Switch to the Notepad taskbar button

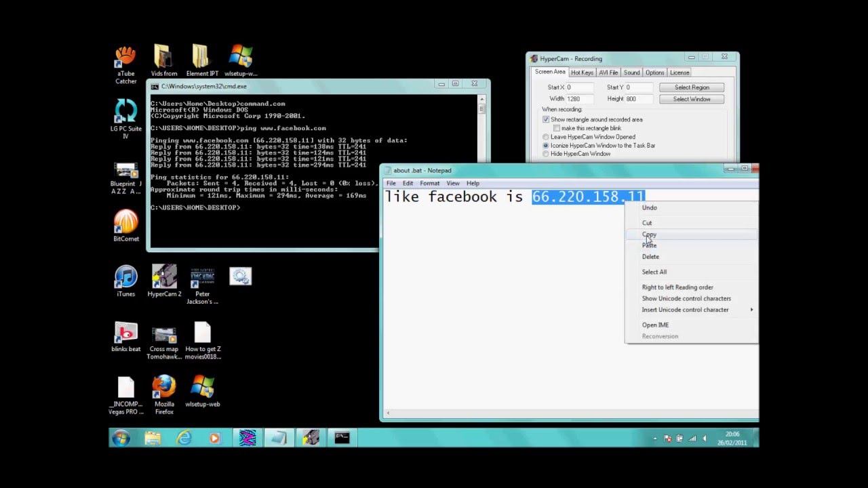(279, 439)
